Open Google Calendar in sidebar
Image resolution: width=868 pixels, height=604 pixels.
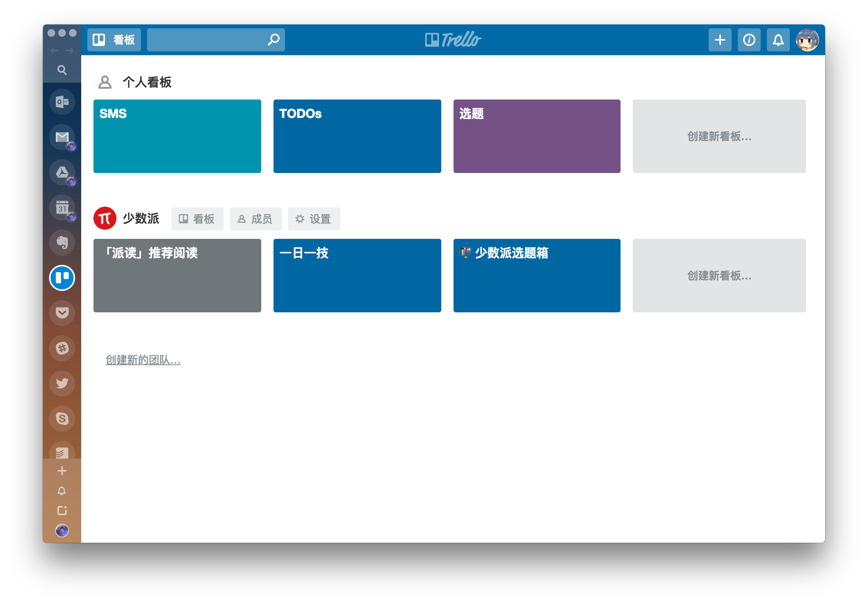click(62, 207)
